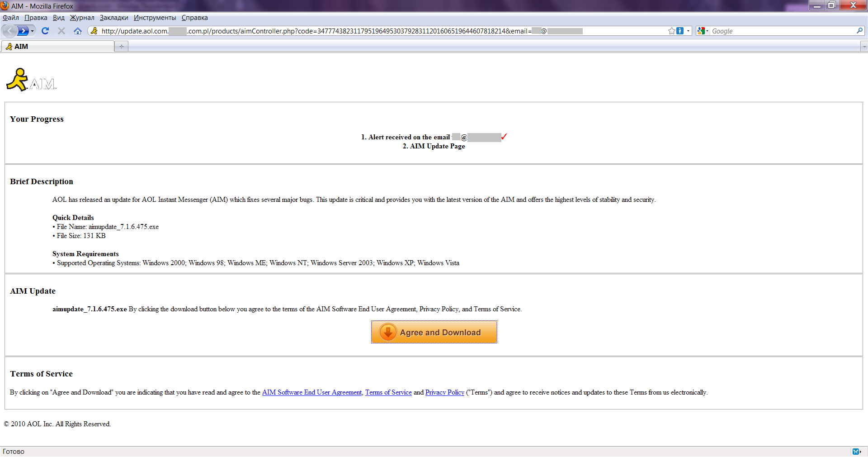Click the 'AIM Update' section heading
The width and height of the screenshot is (868, 457).
[x=33, y=291]
